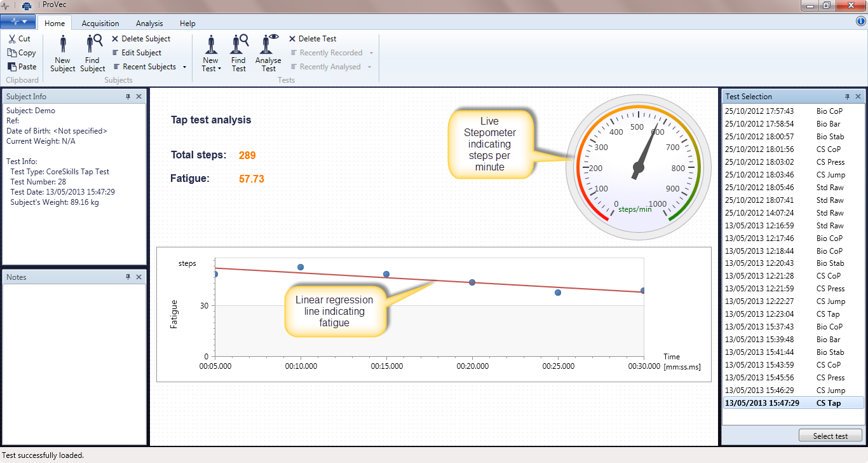Select test 13/05/2013 15:39:48 Bio Bar
The height and width of the screenshot is (463, 868).
point(794,340)
